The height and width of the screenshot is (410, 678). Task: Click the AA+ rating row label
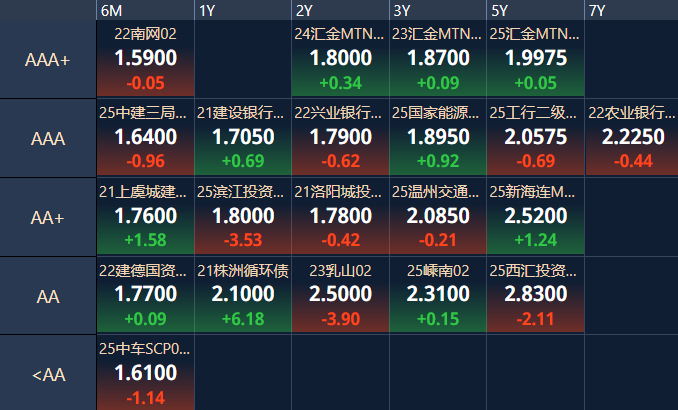[48, 217]
